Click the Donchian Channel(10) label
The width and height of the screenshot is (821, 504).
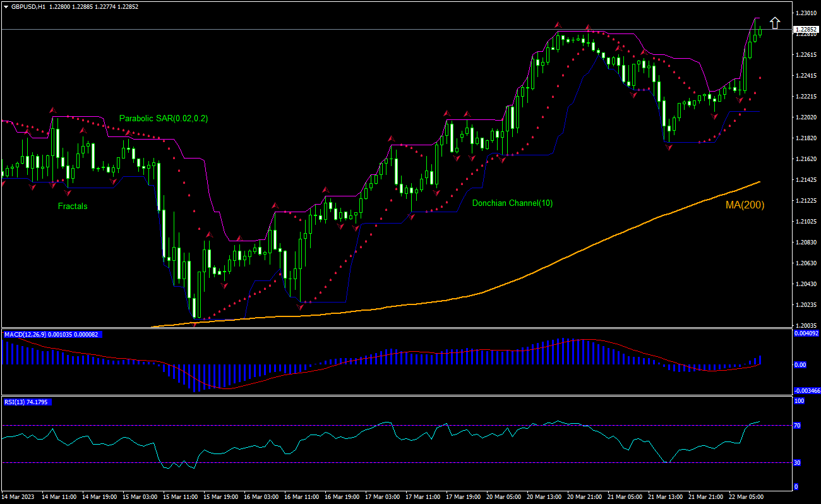[512, 203]
